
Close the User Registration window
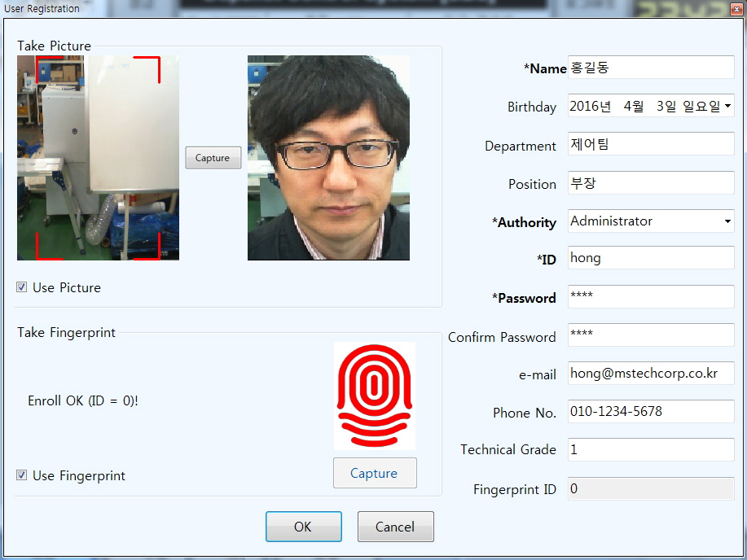coord(736,9)
